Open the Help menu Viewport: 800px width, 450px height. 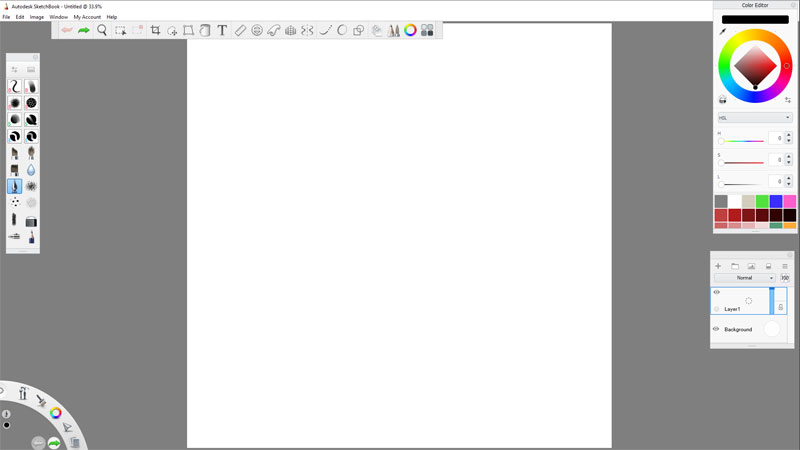click(112, 17)
